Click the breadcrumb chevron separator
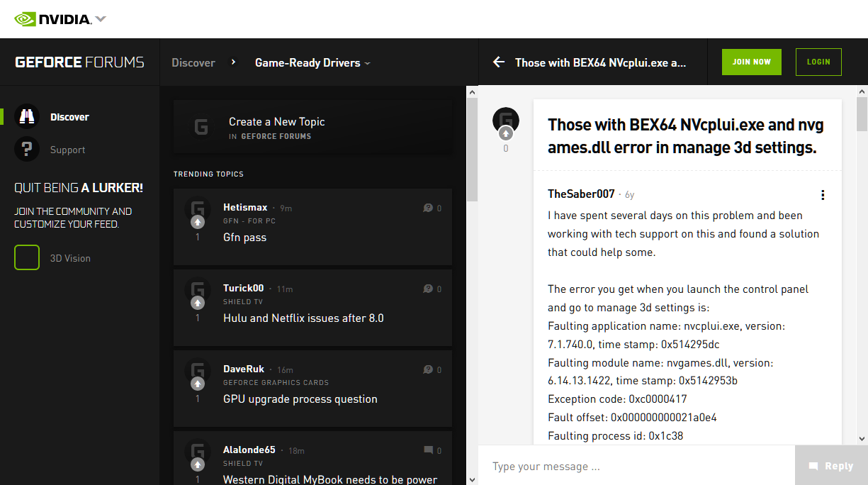The image size is (868, 485). [x=234, y=62]
